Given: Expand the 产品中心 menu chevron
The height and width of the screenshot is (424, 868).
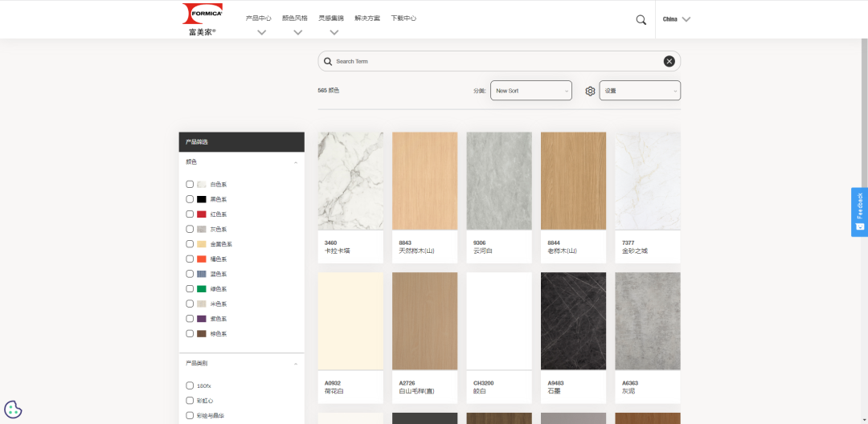Looking at the screenshot, I should (262, 33).
